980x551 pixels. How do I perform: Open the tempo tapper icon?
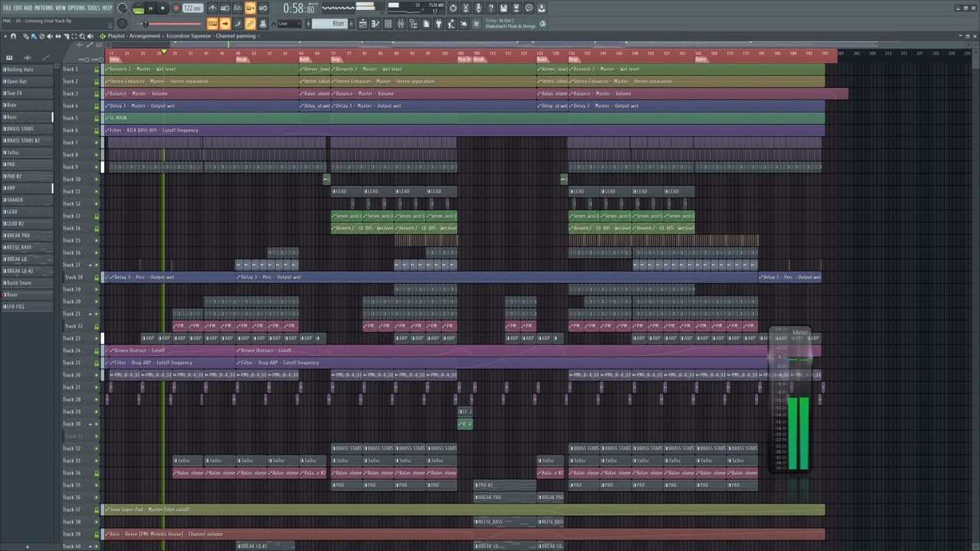(452, 24)
